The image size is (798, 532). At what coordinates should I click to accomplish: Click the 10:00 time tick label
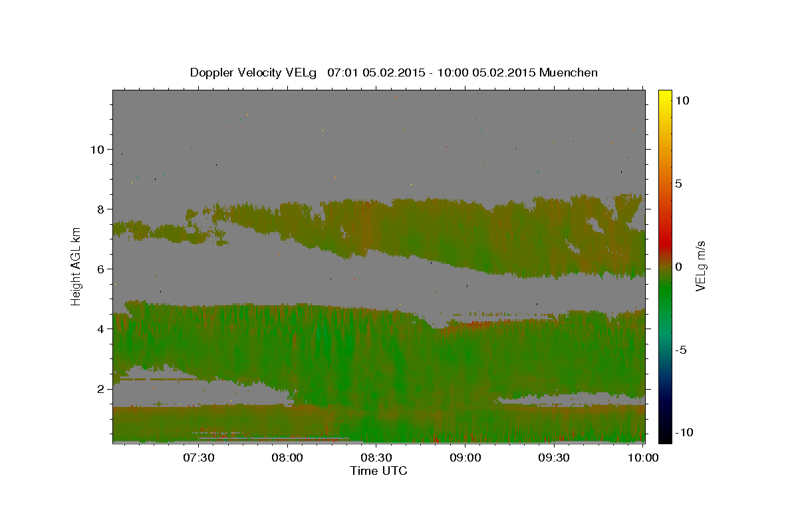643,458
